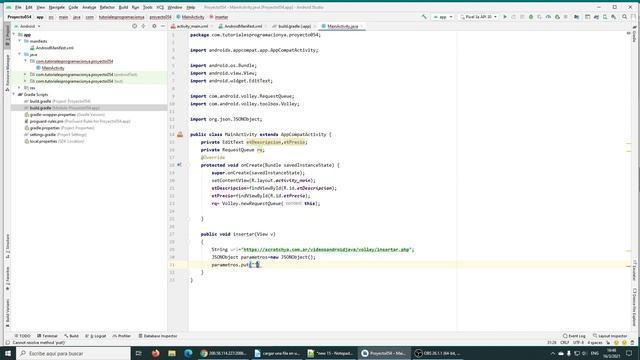Click the green Run app button
This screenshot has width=640, height=360.
505,17
